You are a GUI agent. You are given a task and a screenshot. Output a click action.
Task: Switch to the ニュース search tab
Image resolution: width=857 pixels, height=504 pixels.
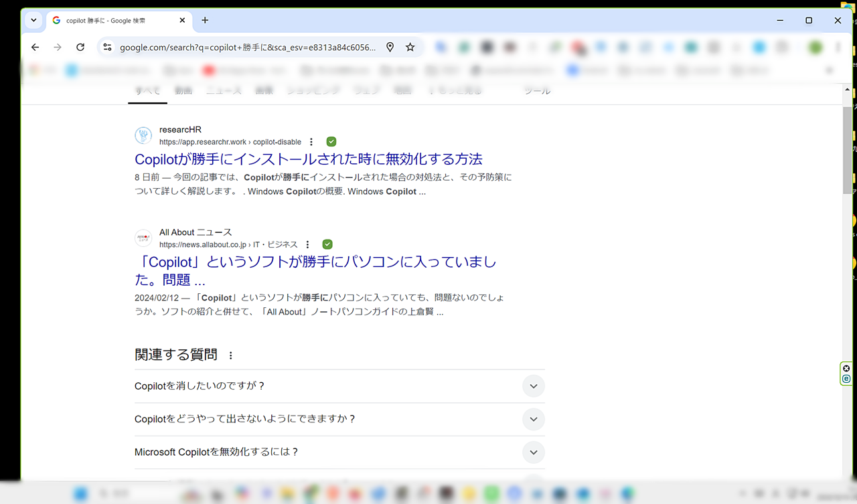(x=224, y=91)
